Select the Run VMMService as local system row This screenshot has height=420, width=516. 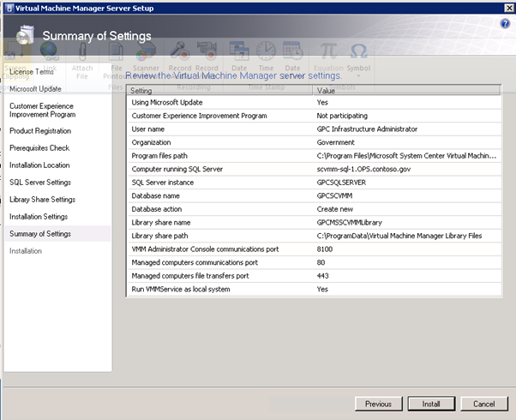(315, 289)
